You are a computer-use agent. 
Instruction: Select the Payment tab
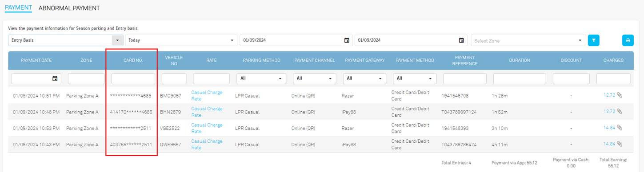[18, 8]
